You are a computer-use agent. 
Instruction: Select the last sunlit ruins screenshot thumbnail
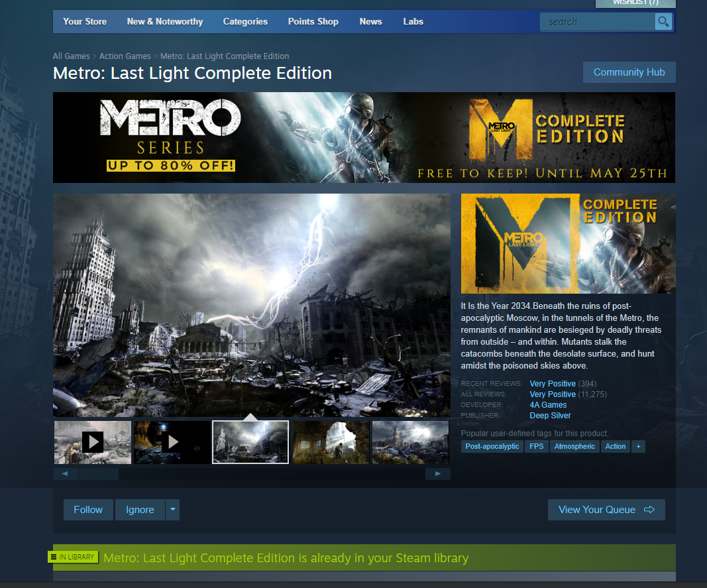pyautogui.click(x=410, y=442)
